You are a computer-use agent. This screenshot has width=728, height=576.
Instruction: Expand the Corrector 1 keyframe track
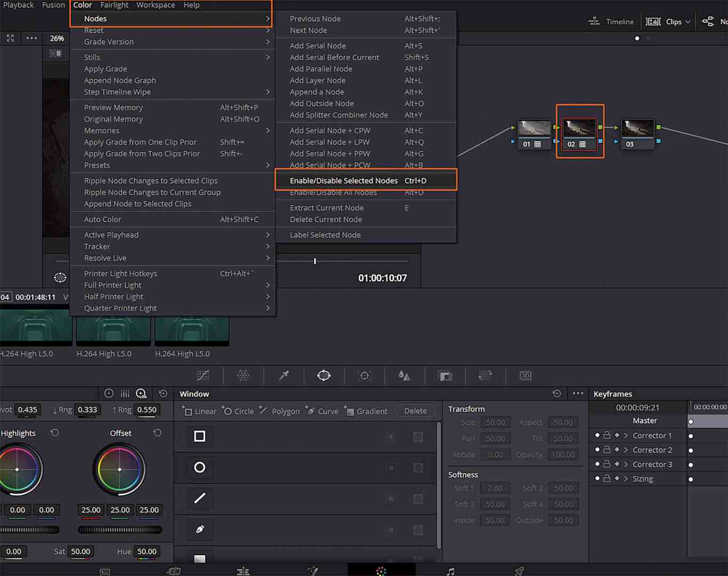click(626, 436)
